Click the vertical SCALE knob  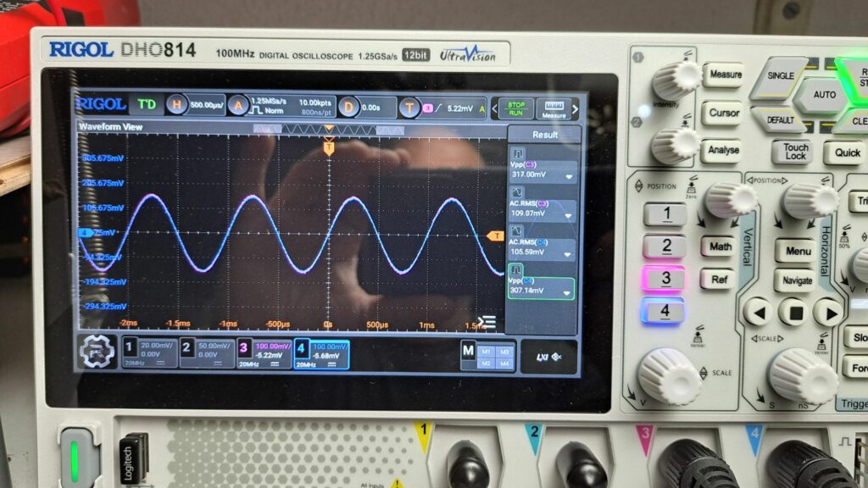[670, 376]
